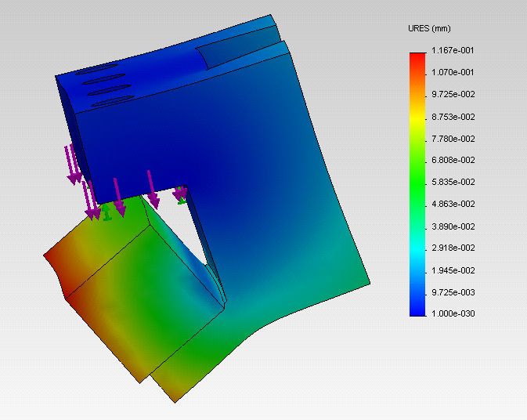Select the 1.945e-002 legend value
The height and width of the screenshot is (420, 527).
pyautogui.click(x=453, y=270)
